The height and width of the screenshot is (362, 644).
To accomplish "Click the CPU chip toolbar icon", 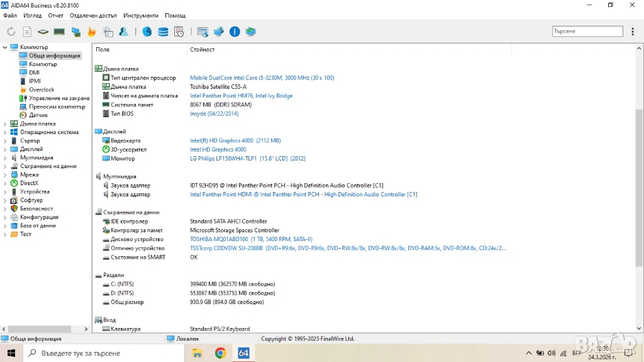I will point(43,31).
